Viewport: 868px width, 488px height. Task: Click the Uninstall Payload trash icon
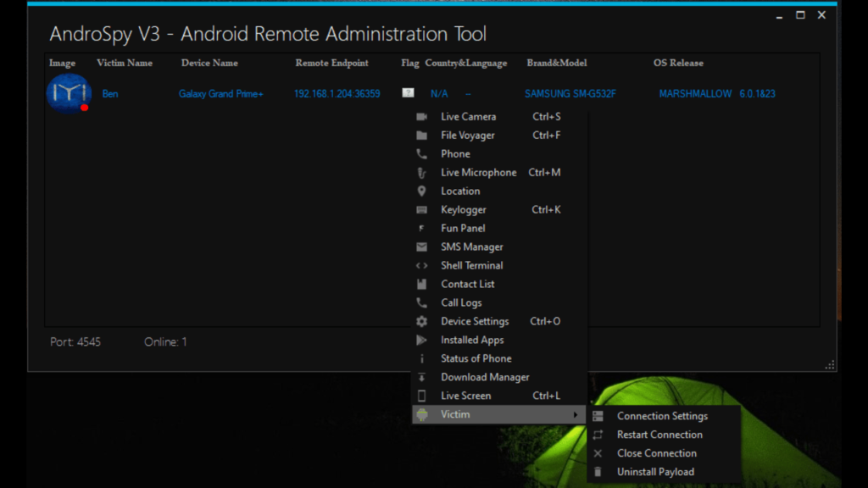[x=598, y=472]
